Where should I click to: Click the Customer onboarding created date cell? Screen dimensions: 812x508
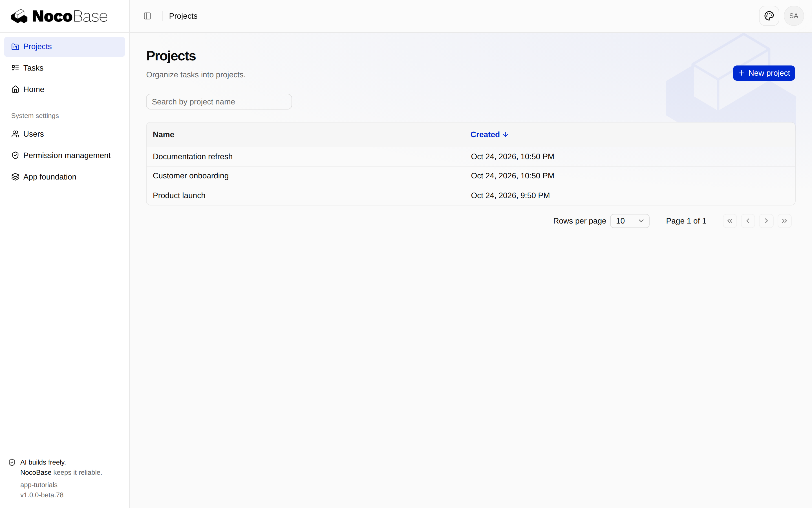[x=512, y=176]
